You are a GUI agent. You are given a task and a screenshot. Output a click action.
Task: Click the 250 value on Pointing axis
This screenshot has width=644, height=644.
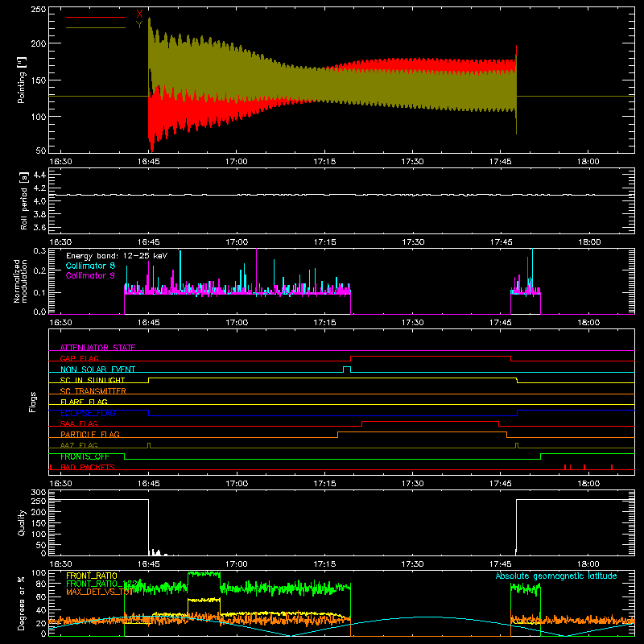point(39,10)
